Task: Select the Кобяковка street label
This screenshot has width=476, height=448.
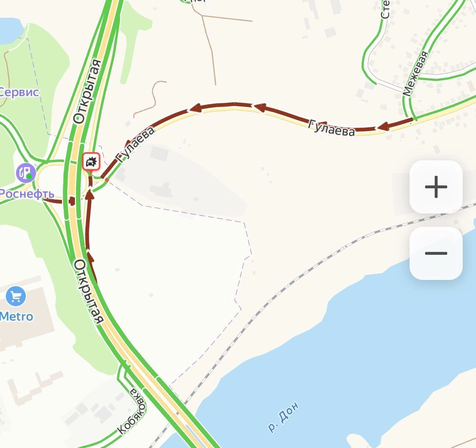Action: [132, 411]
